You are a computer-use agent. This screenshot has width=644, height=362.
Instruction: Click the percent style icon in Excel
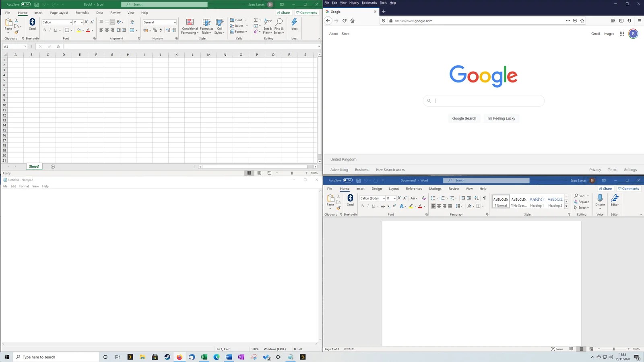coord(155,30)
